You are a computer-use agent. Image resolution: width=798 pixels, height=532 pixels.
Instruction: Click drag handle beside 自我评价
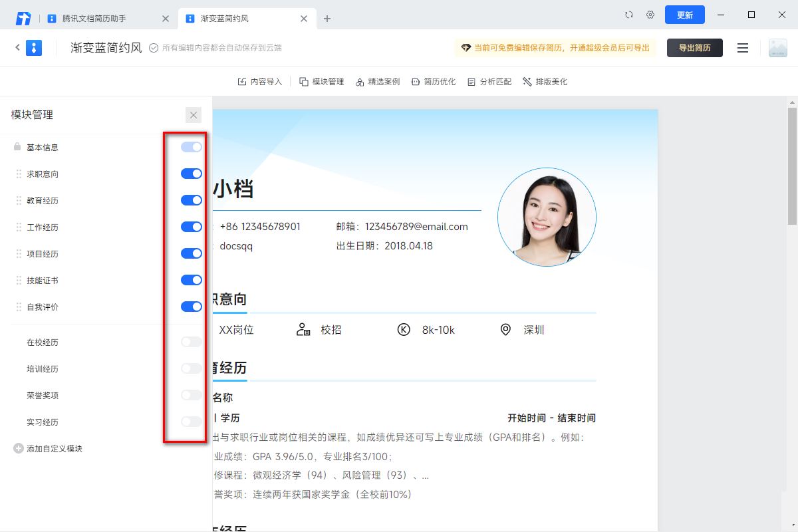click(x=19, y=307)
